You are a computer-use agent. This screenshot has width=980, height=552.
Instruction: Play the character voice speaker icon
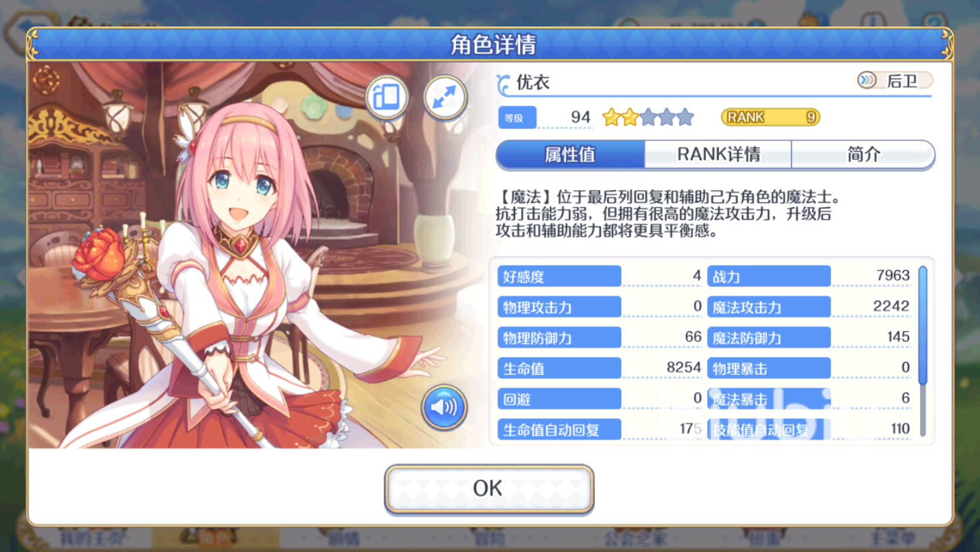(444, 407)
